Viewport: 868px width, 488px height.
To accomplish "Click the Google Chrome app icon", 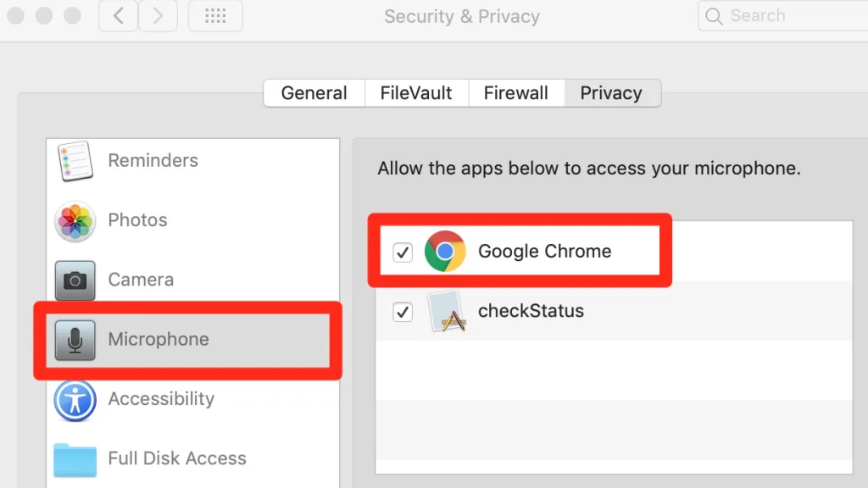I will point(445,252).
